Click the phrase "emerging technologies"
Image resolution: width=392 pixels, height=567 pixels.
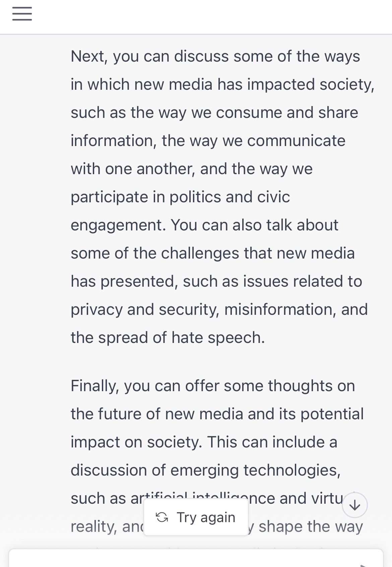click(255, 470)
